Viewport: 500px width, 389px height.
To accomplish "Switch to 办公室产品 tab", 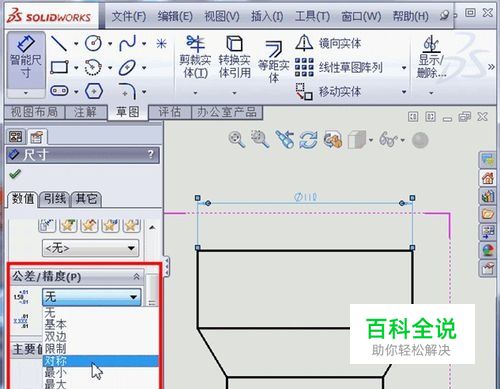I will (x=227, y=112).
